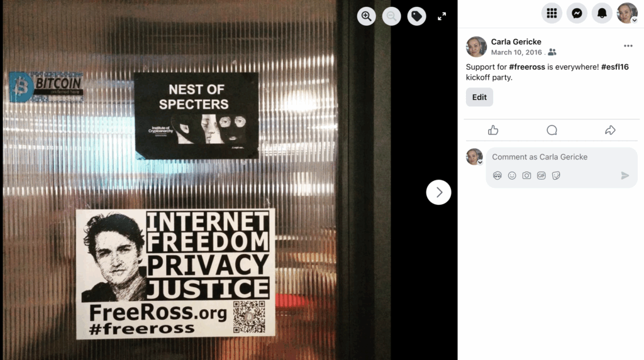The height and width of the screenshot is (360, 644).
Task: Open the Facebook apps menu grid
Action: [552, 13]
